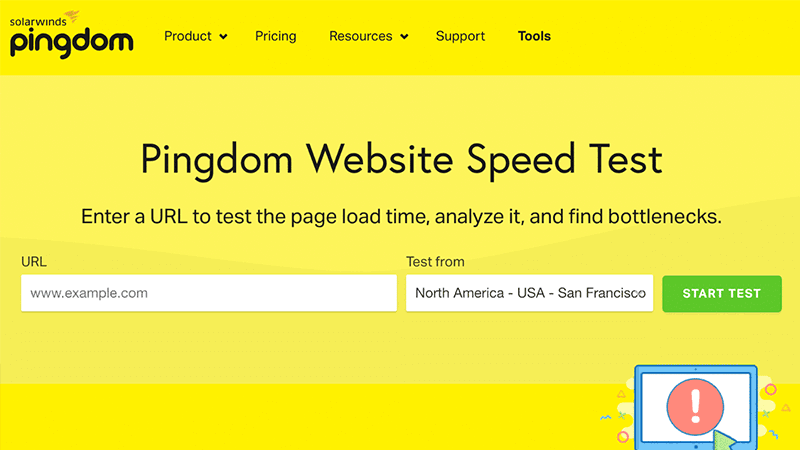Select the Tools nav item
Viewport: 800px width, 450px height.
[534, 36]
